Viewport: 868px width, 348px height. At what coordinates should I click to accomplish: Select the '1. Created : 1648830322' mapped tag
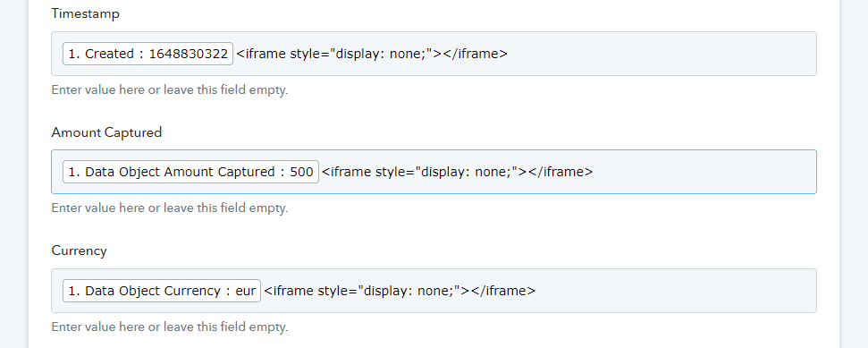click(x=147, y=54)
